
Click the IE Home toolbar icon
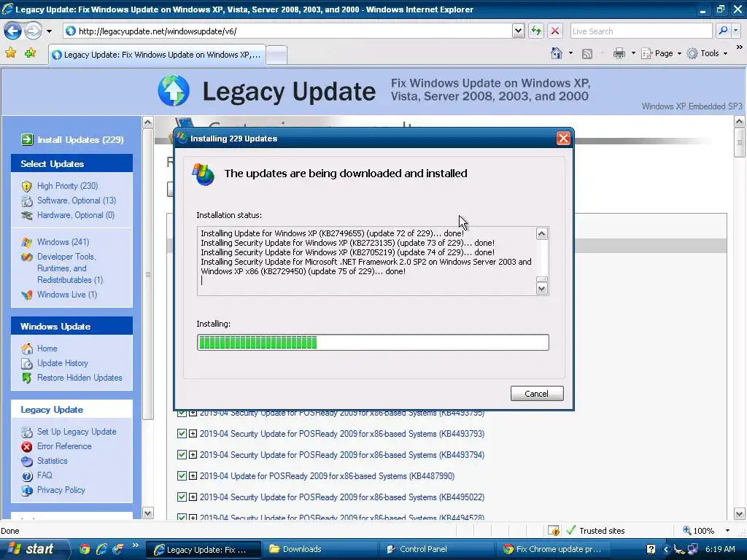[557, 53]
